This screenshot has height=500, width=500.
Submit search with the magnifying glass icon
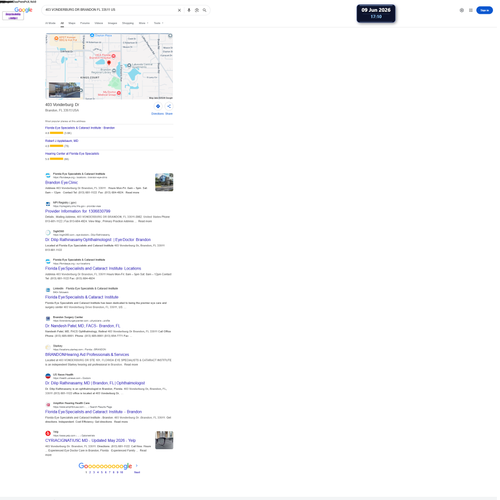click(204, 10)
